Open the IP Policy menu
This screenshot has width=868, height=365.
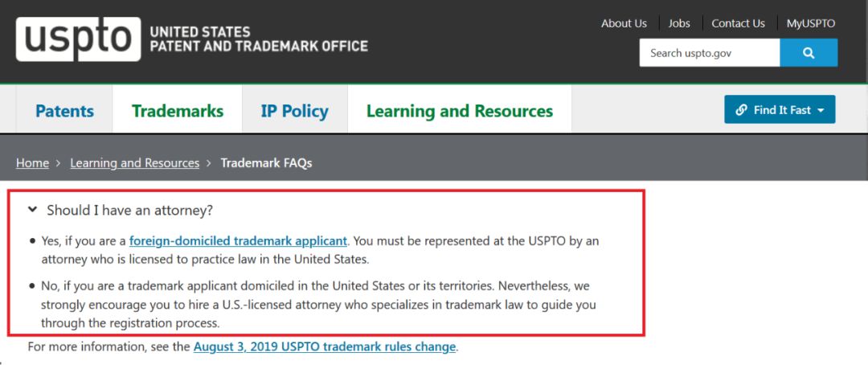294,111
